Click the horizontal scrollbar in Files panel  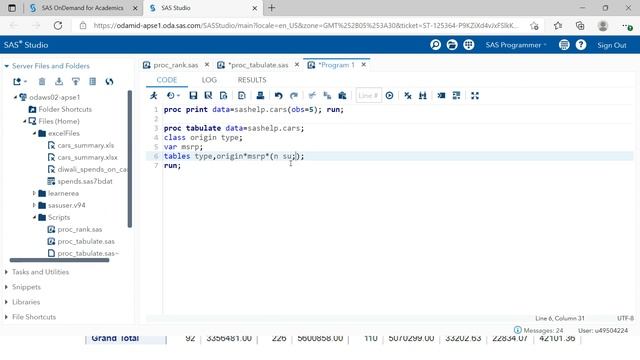59,260
